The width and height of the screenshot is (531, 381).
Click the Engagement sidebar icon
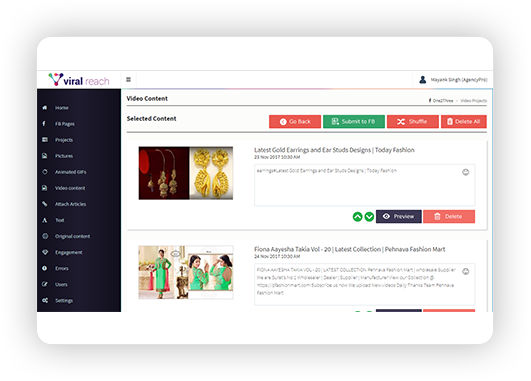tap(45, 252)
